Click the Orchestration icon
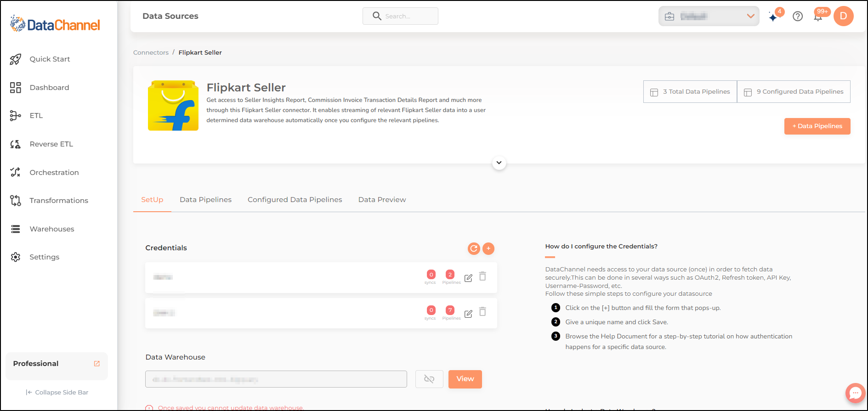Viewport: 868px width, 411px height. [x=16, y=173]
